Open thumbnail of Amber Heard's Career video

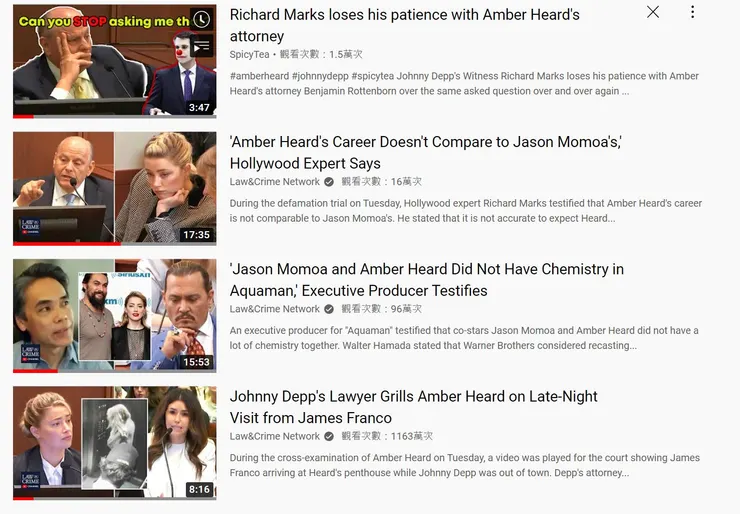coord(115,188)
